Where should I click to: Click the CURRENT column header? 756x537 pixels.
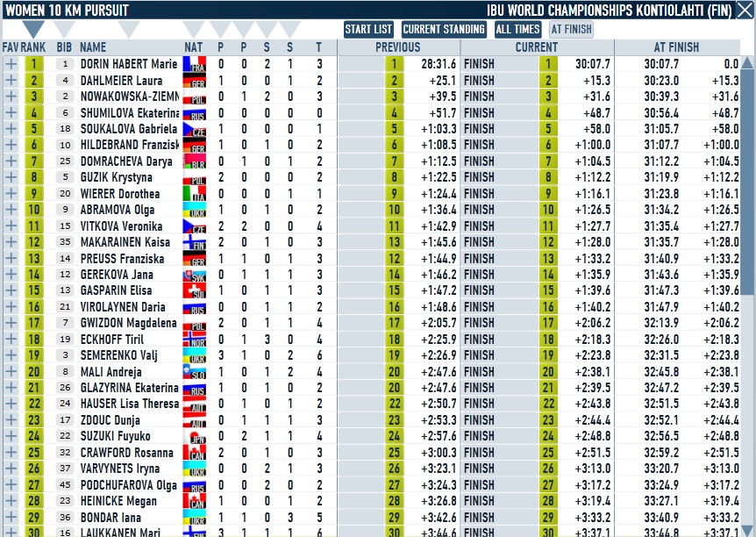point(537,47)
